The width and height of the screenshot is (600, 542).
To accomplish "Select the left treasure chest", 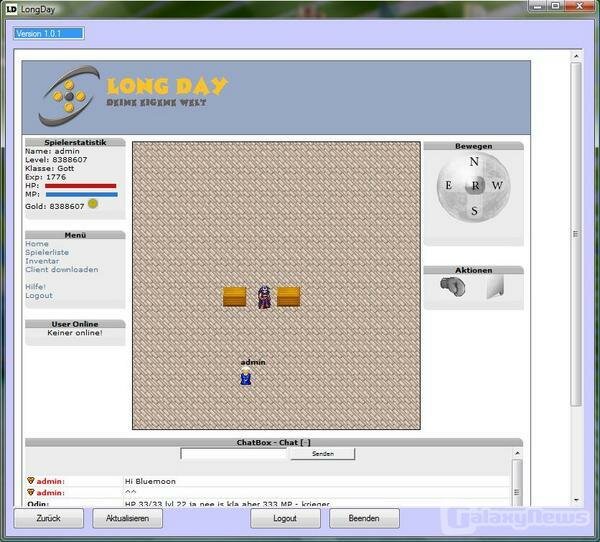I will pos(235,297).
